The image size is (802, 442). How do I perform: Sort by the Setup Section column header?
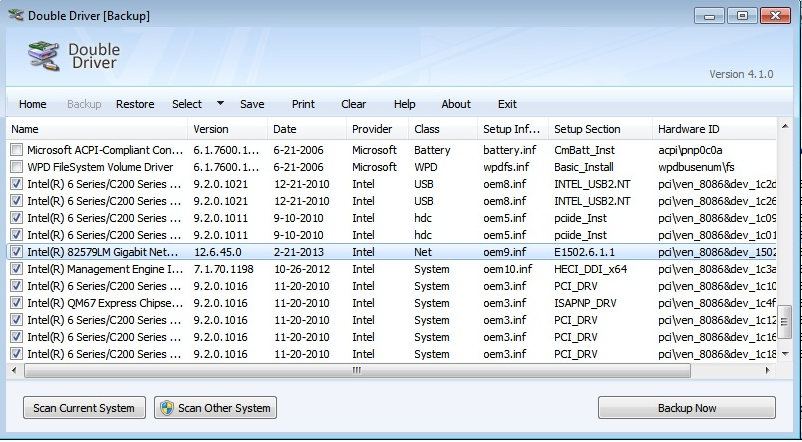pos(600,129)
